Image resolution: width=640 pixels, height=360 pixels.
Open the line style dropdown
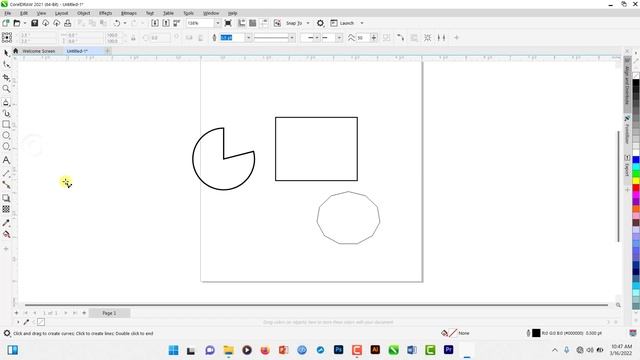pos(292,38)
